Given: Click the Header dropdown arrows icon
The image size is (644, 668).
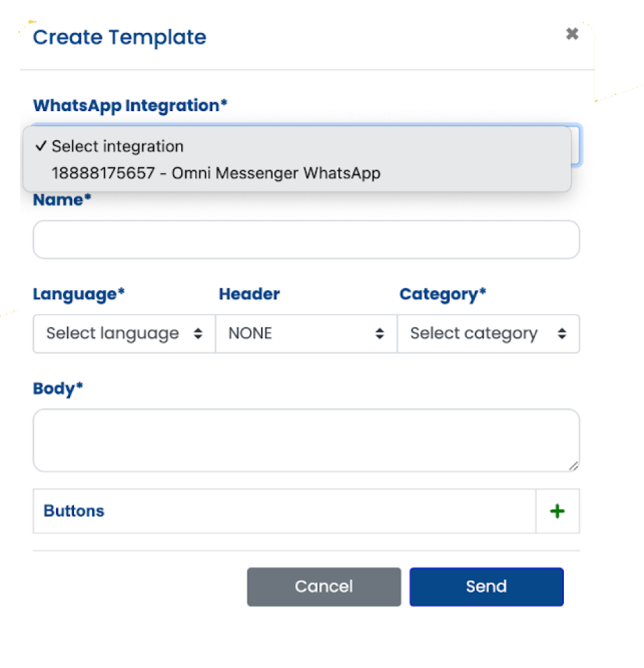Looking at the screenshot, I should (380, 334).
